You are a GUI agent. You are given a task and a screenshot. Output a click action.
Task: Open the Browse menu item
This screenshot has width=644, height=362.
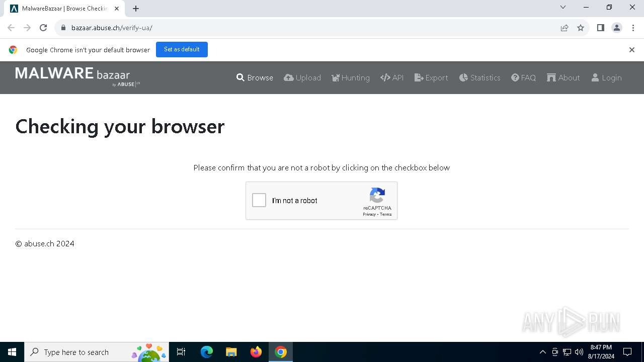(x=255, y=77)
